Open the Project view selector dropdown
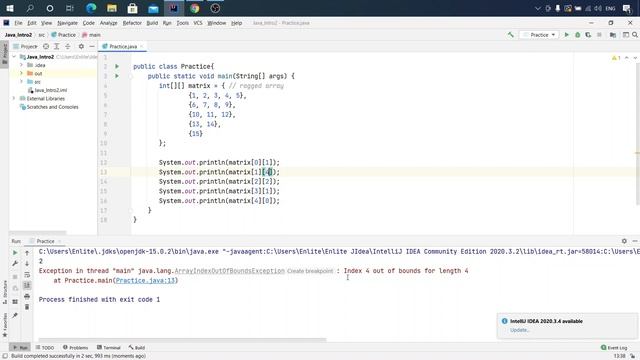 pyautogui.click(x=25, y=47)
